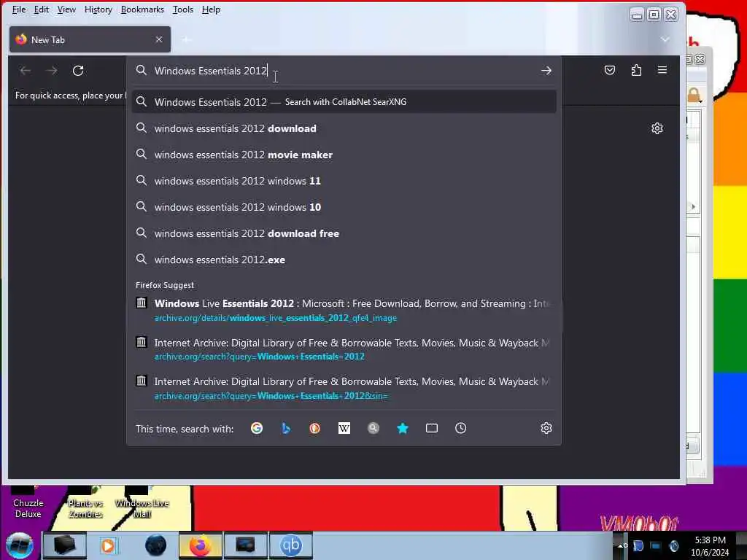Go forward with the forward arrow
747x560 pixels.
click(x=52, y=71)
